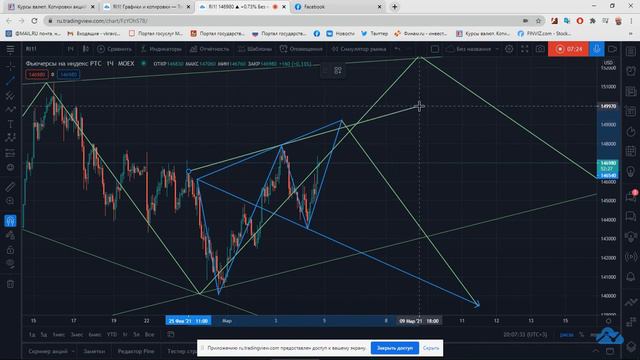The height and width of the screenshot is (360, 640).
Task: Click the Оповещение alert button
Action: point(301,49)
